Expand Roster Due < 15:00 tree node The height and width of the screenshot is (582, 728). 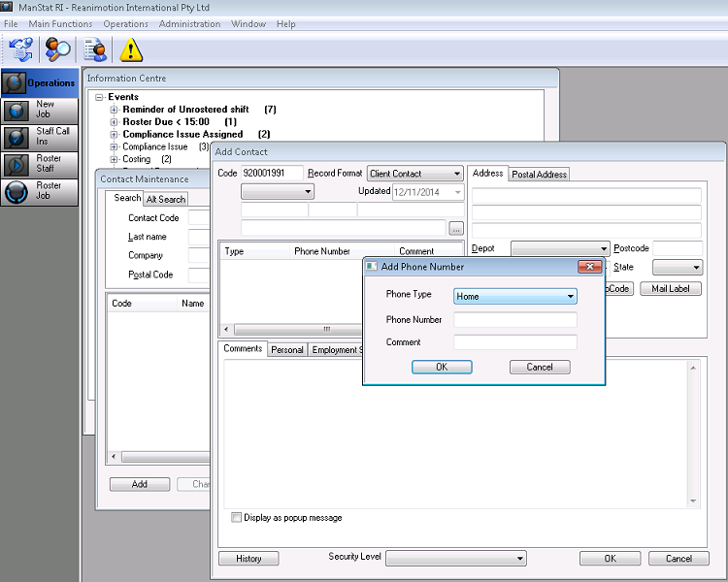coord(114,122)
